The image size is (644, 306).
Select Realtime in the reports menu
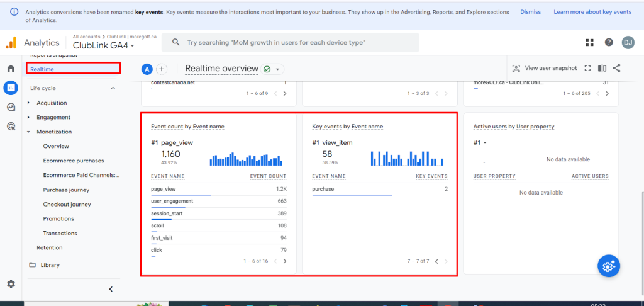(42, 69)
